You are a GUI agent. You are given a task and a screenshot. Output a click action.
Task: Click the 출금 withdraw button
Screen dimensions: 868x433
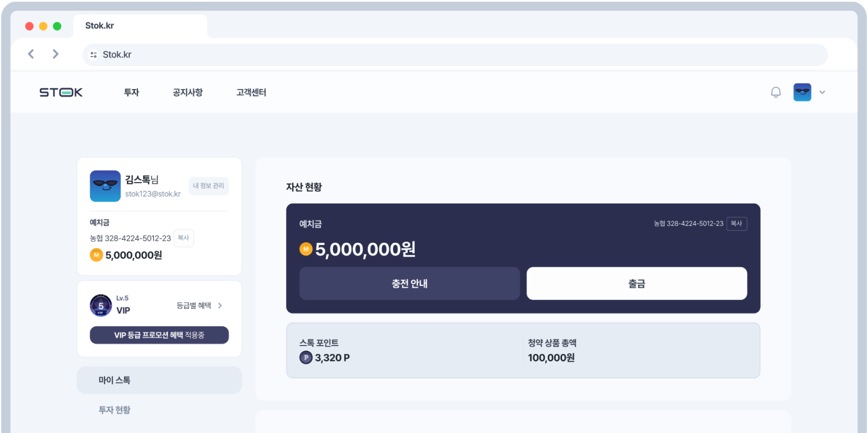[637, 283]
